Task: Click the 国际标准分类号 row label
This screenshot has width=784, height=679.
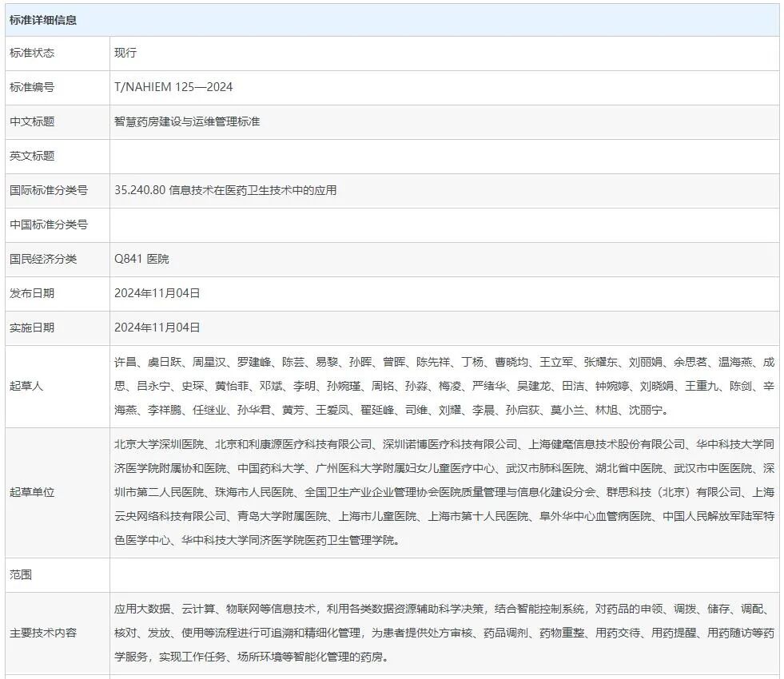Action: [x=49, y=190]
